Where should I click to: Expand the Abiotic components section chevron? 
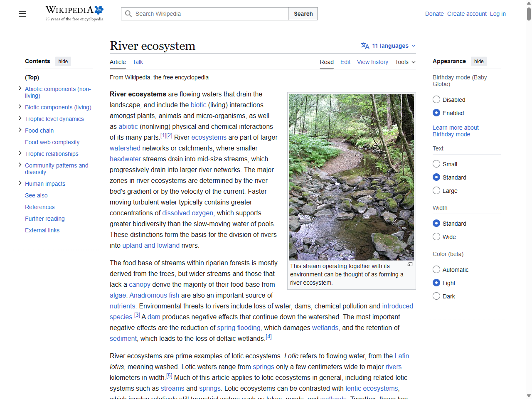(20, 89)
